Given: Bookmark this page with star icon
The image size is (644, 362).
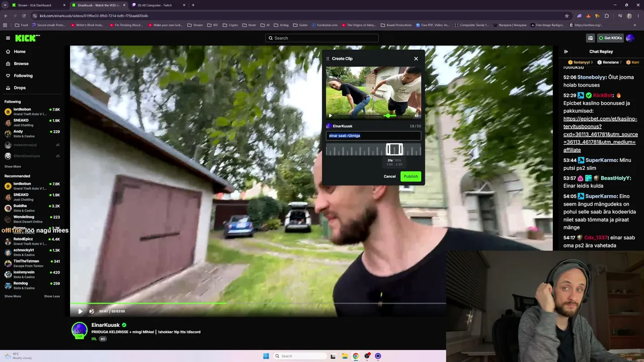Looking at the screenshot, I should point(567,16).
